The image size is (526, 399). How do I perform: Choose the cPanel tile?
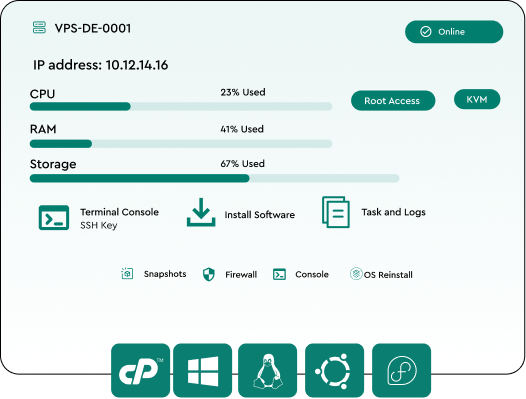coord(140,370)
